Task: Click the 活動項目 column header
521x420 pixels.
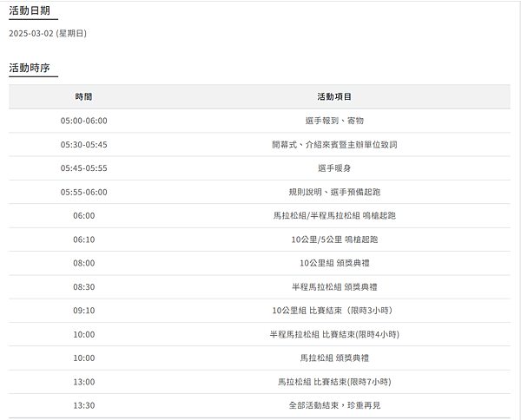Action: point(334,96)
